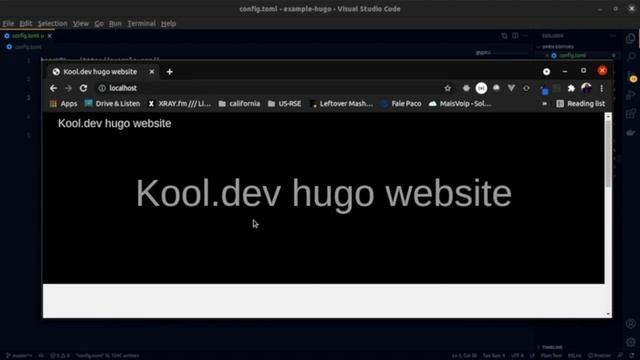Open the MaisVoip bookmark

pos(460,104)
